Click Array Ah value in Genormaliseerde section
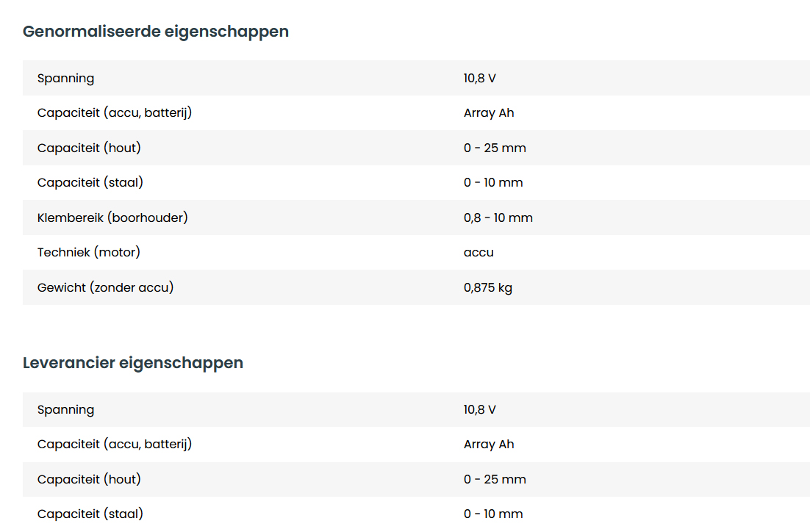Viewport: 810px width, 532px height. click(489, 113)
